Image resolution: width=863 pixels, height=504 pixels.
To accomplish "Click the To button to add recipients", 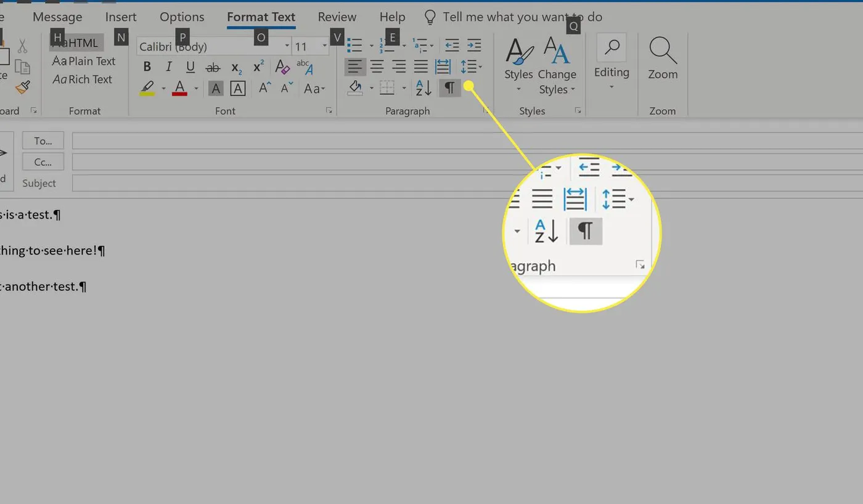I will click(x=43, y=140).
